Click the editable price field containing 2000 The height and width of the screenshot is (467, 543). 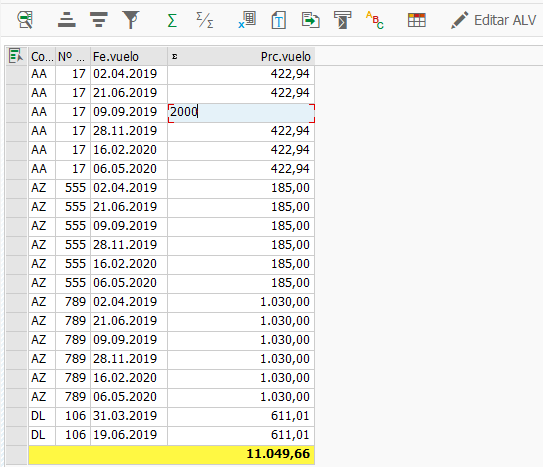click(241, 113)
